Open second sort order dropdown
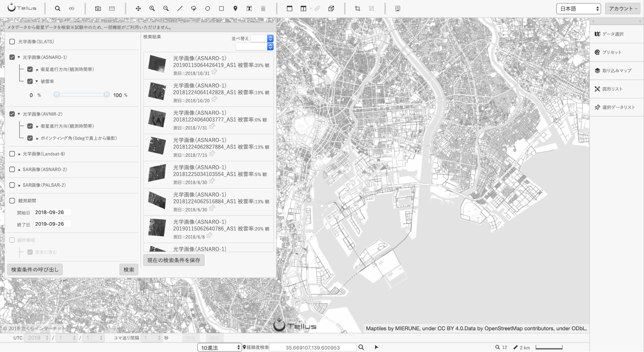The image size is (644, 352). click(255, 47)
